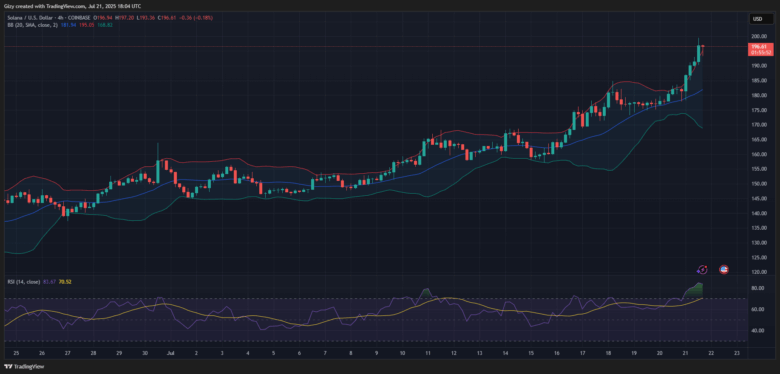Click the yellow 70.52 RSI average value

(66, 281)
